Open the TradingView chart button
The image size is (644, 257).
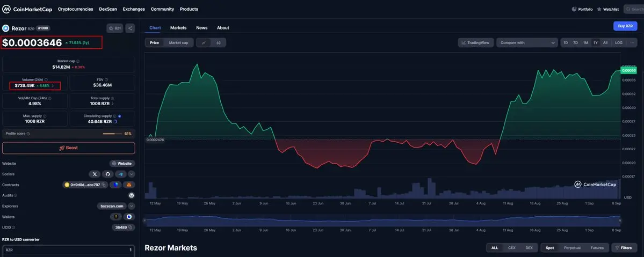tap(476, 43)
